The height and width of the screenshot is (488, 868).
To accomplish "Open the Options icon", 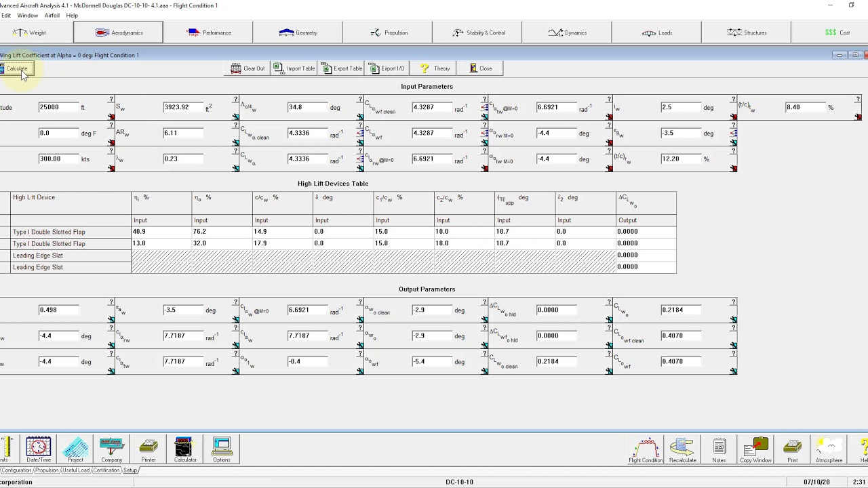I will (222, 450).
